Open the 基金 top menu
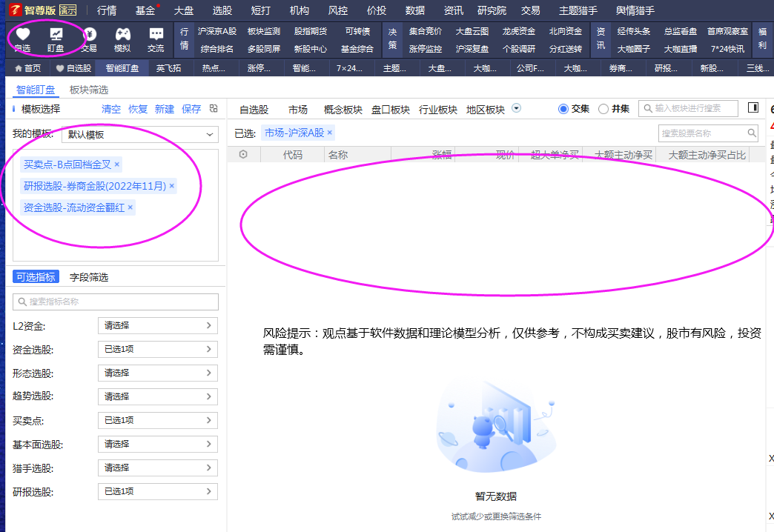This screenshot has width=774, height=532. coord(145,10)
